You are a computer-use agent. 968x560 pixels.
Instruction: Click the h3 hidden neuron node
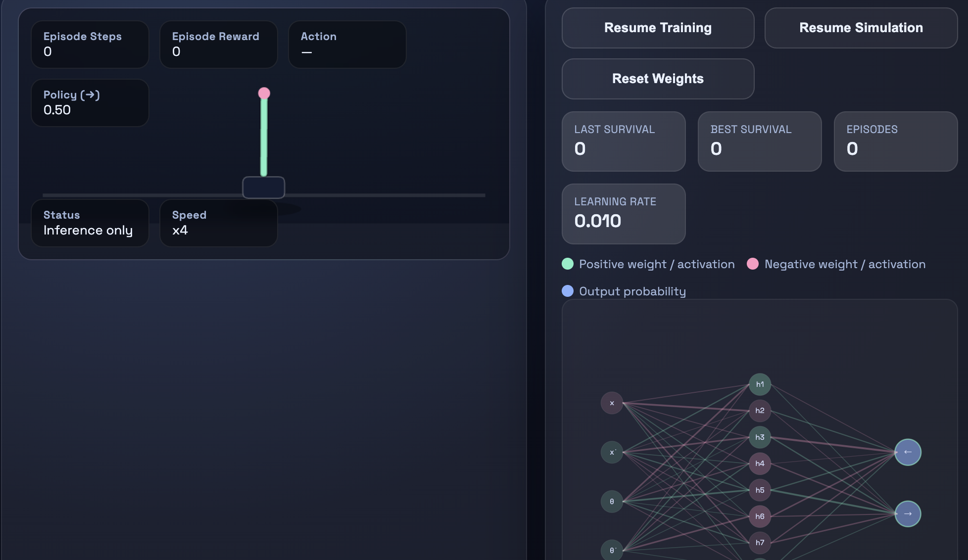[x=760, y=437]
